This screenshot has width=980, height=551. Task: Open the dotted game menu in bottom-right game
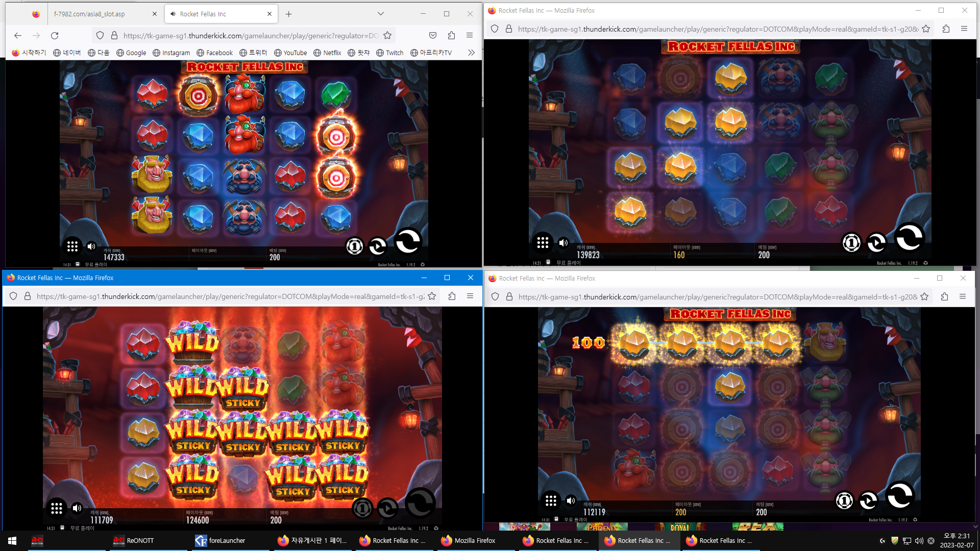[x=551, y=500]
